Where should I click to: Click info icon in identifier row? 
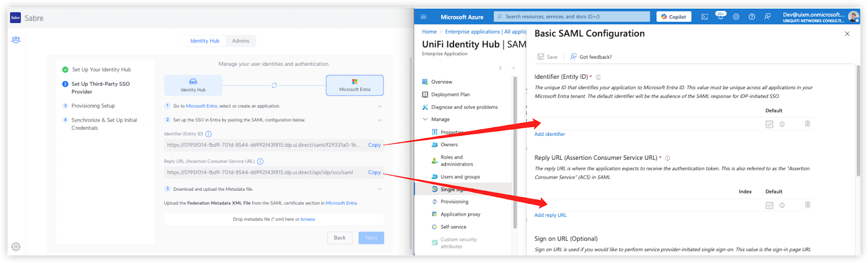[782, 124]
